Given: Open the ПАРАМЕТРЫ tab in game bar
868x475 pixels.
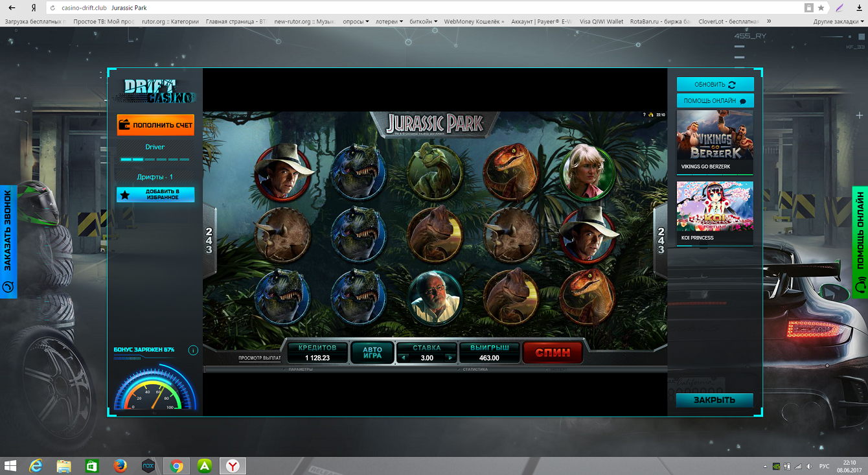Looking at the screenshot, I should click(x=301, y=369).
